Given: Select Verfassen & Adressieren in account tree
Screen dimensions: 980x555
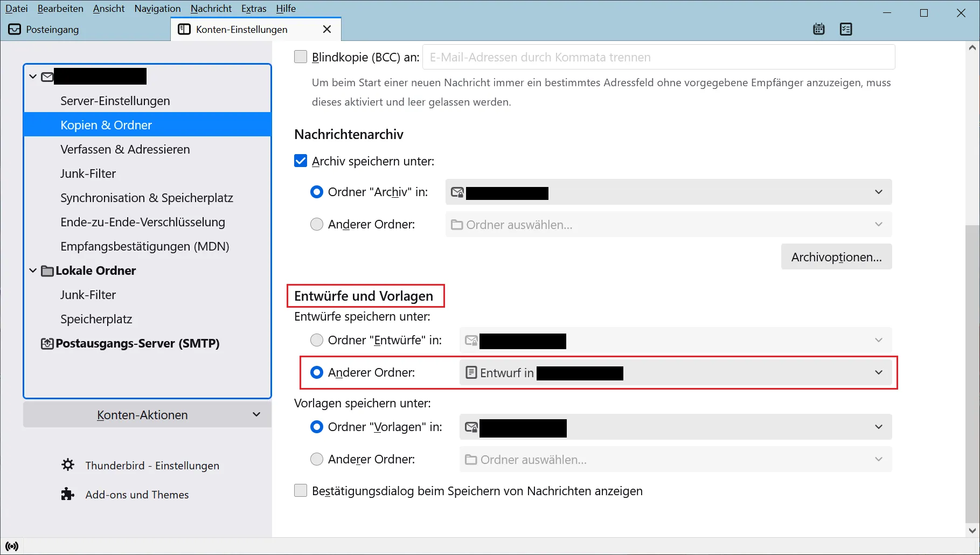Looking at the screenshot, I should pos(147,149).
